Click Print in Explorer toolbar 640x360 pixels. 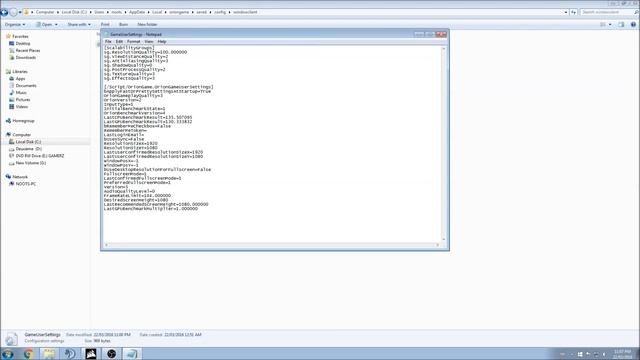(105, 24)
